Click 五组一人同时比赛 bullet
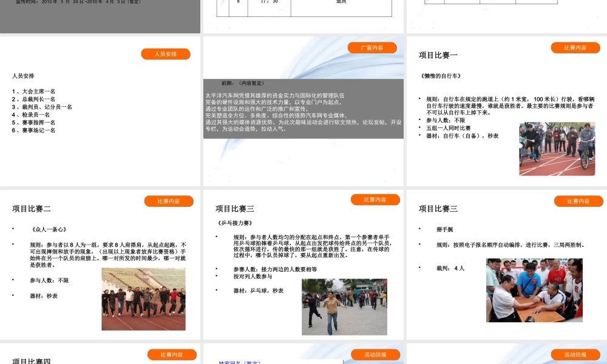This screenshot has width=607, height=364. point(449,128)
